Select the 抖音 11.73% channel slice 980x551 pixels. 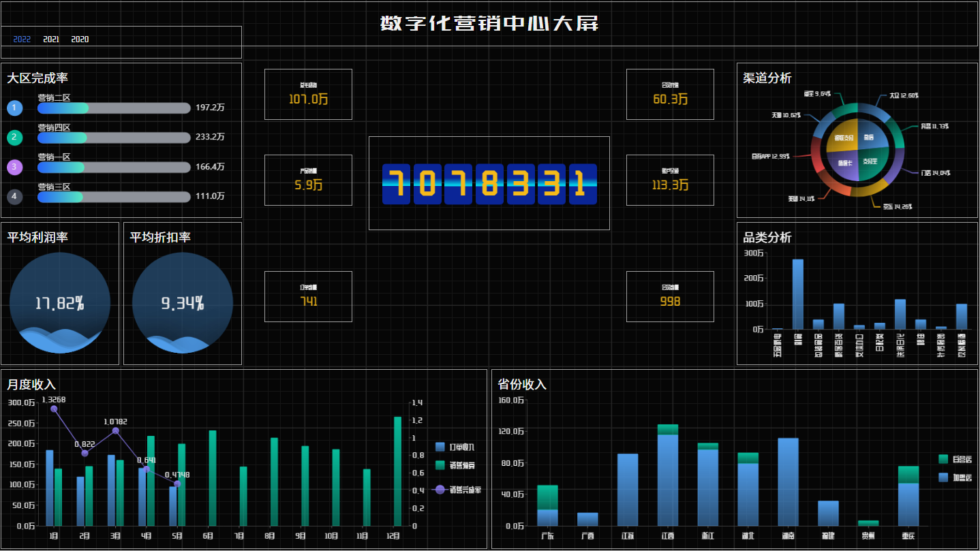899,134
